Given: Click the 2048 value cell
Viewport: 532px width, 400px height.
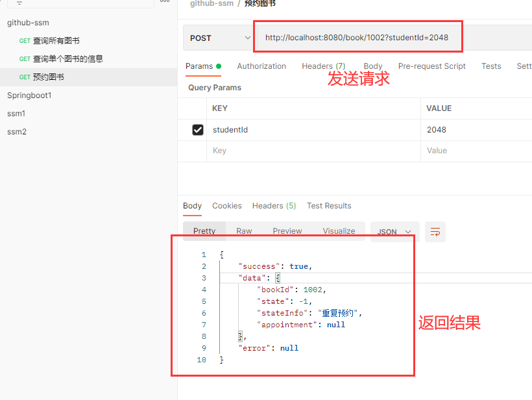Looking at the screenshot, I should (x=476, y=130).
